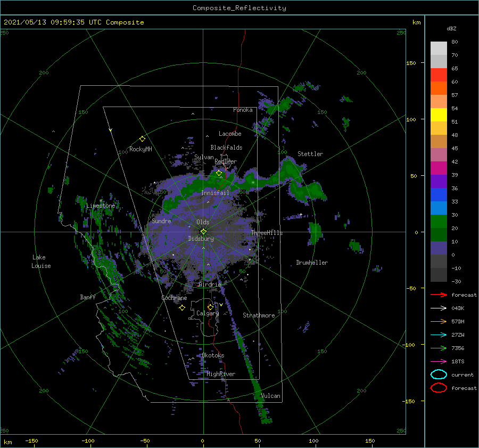The image size is (479, 448).
Task: Click the RedDeer city label
Action: pyautogui.click(x=226, y=161)
